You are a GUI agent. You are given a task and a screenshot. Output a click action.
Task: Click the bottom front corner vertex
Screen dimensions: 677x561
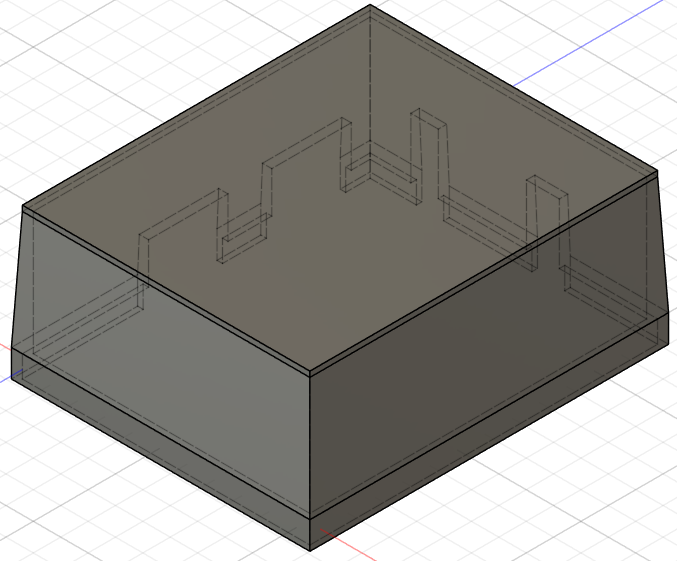pyautogui.click(x=311, y=550)
